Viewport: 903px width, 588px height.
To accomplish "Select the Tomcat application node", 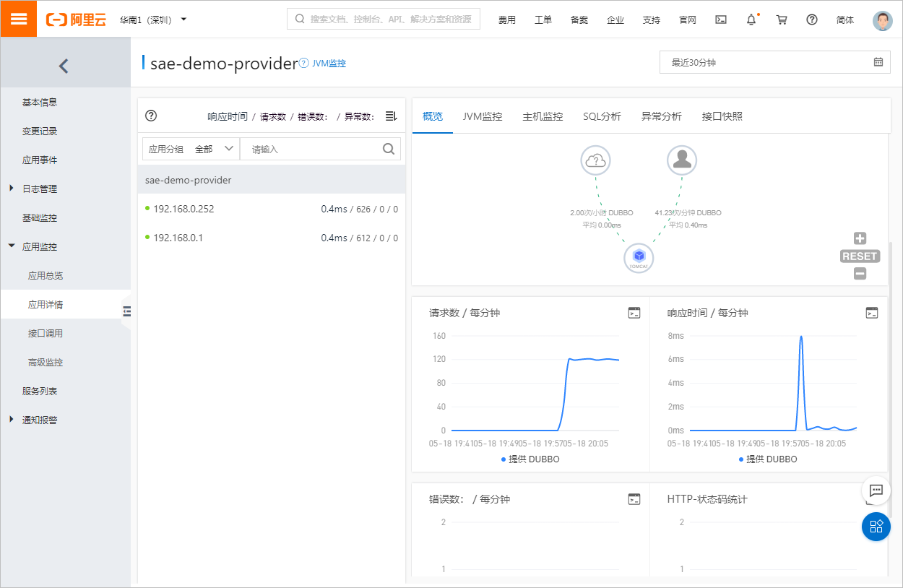I will [639, 257].
